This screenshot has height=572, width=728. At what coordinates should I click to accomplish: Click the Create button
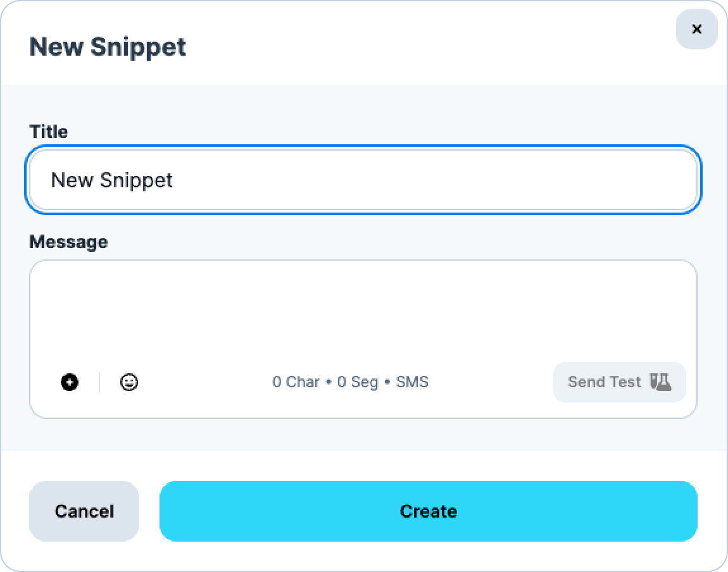coord(428,511)
